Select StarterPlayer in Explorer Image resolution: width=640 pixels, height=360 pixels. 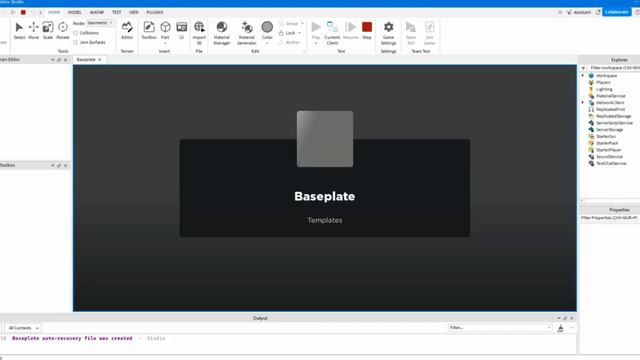[609, 150]
